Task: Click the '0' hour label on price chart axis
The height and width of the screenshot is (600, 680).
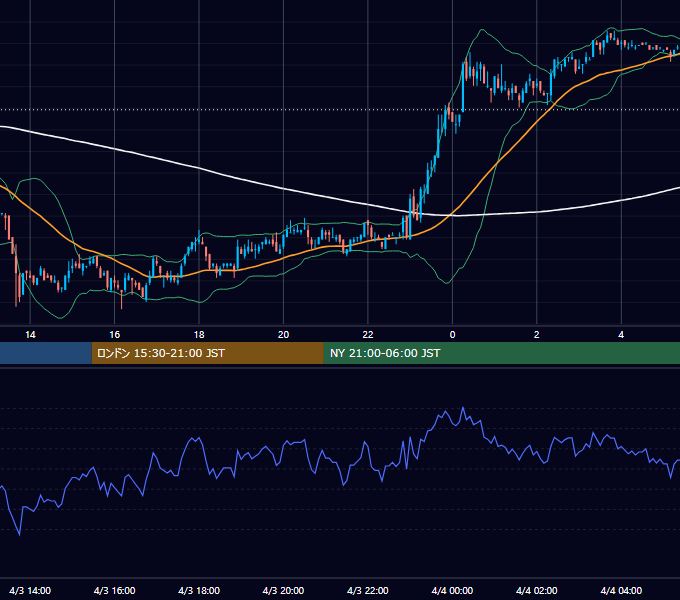Action: click(x=452, y=335)
